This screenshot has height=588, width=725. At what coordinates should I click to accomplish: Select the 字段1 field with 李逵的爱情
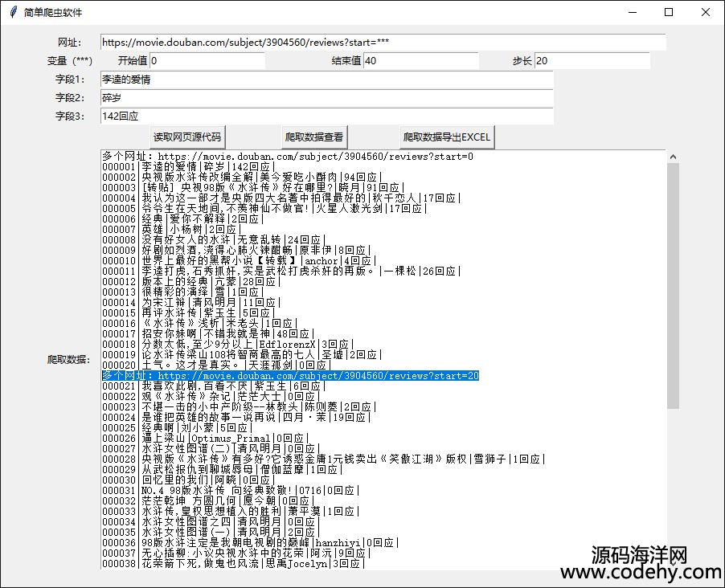(326, 80)
